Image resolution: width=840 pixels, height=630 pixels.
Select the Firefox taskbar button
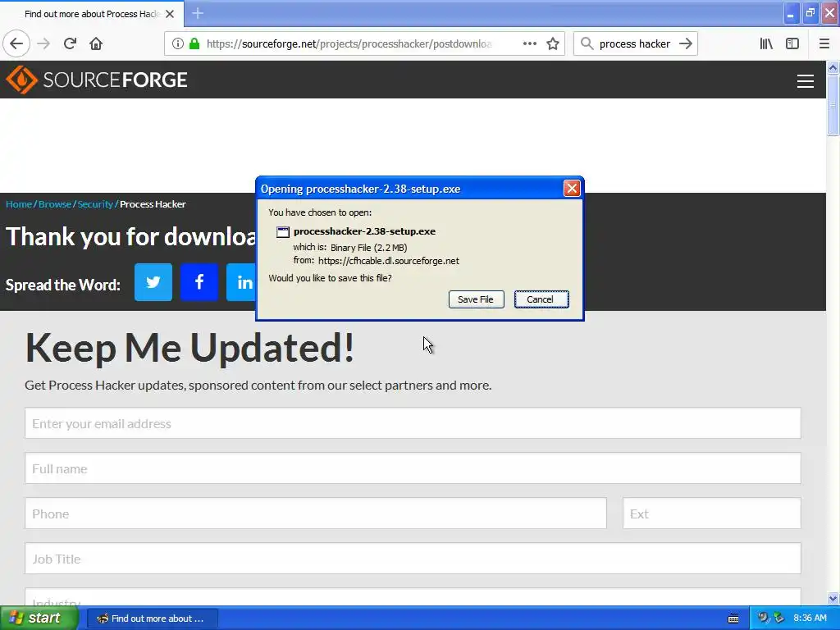tap(152, 619)
